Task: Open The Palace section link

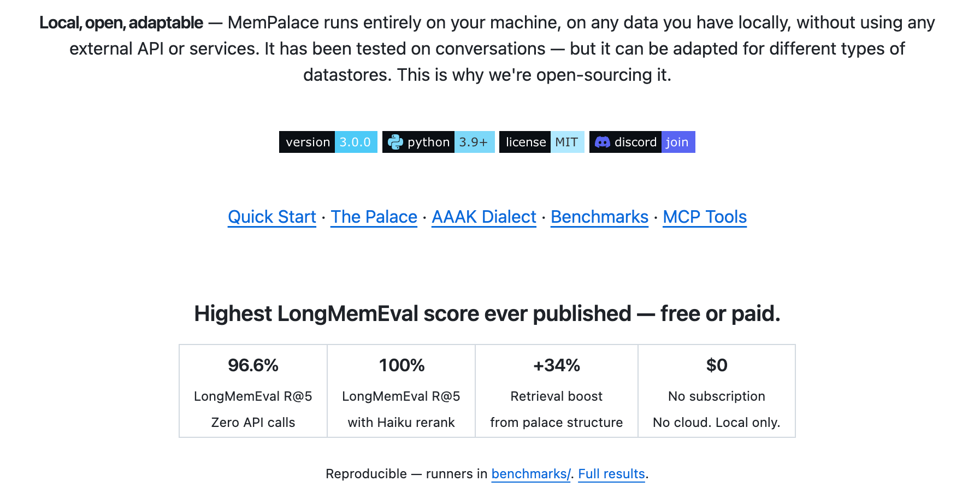Action: point(374,217)
